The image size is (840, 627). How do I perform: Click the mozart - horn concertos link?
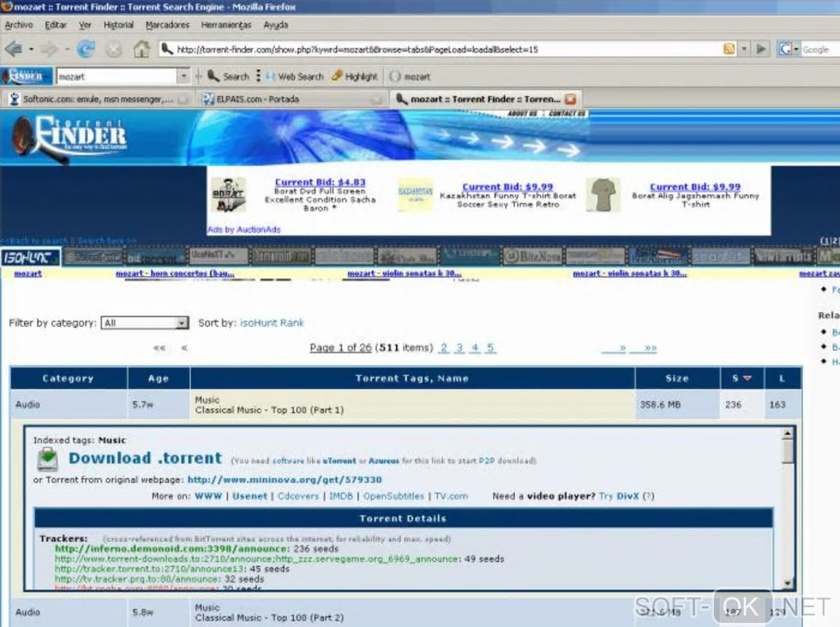point(175,274)
